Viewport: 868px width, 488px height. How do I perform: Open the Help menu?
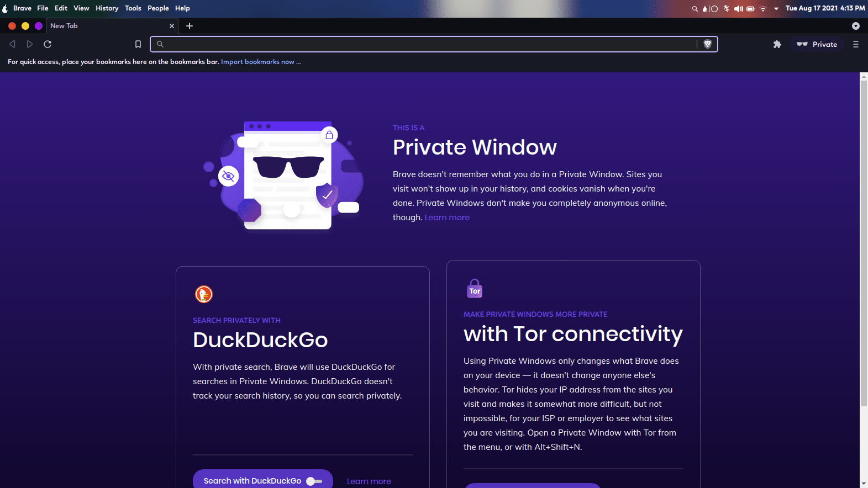tap(182, 8)
